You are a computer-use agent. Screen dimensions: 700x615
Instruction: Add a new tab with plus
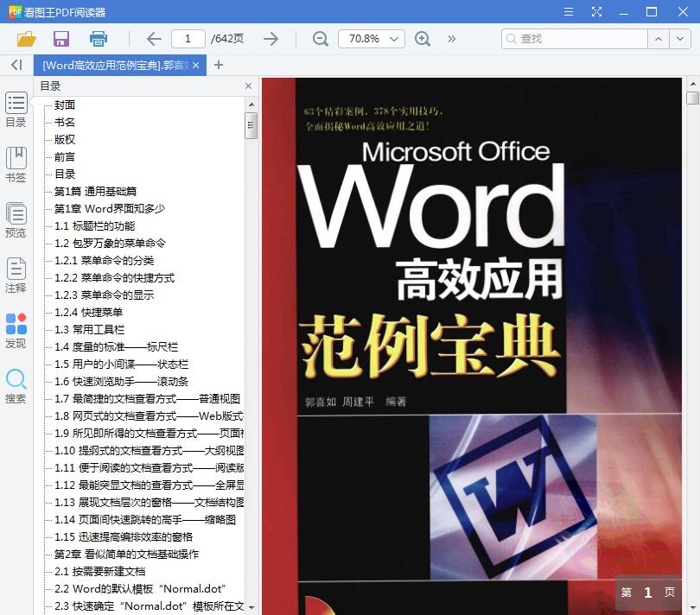pyautogui.click(x=219, y=65)
